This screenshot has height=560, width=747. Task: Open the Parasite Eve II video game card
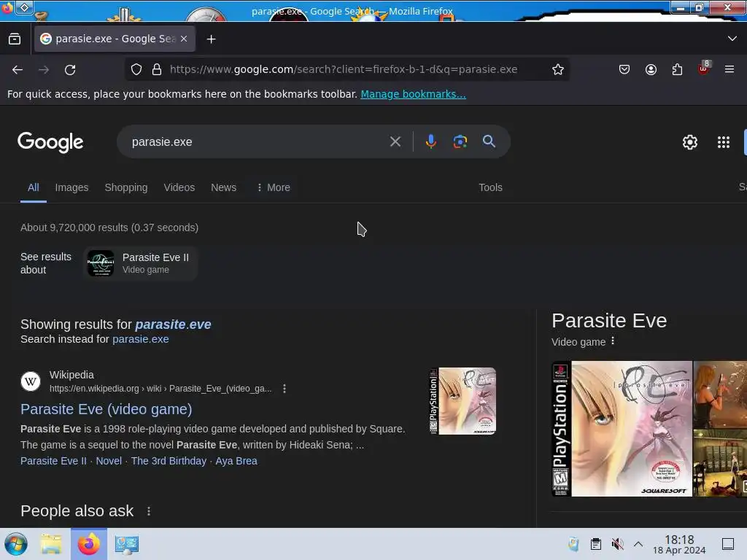[140, 263]
